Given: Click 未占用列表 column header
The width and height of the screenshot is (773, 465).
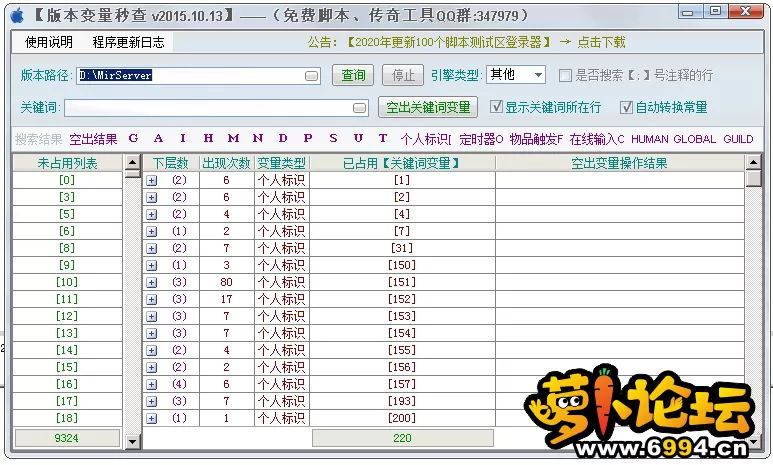Looking at the screenshot, I should click(x=68, y=163).
